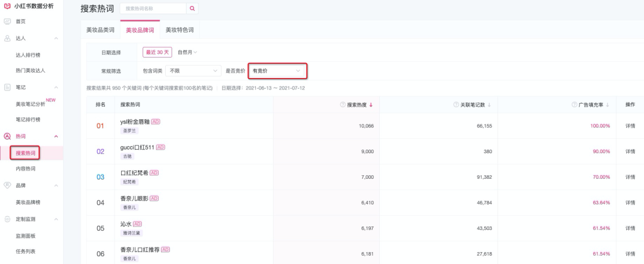The height and width of the screenshot is (264, 644).
Task: Open 美妆品牌榜 in sidebar
Action: click(x=28, y=202)
